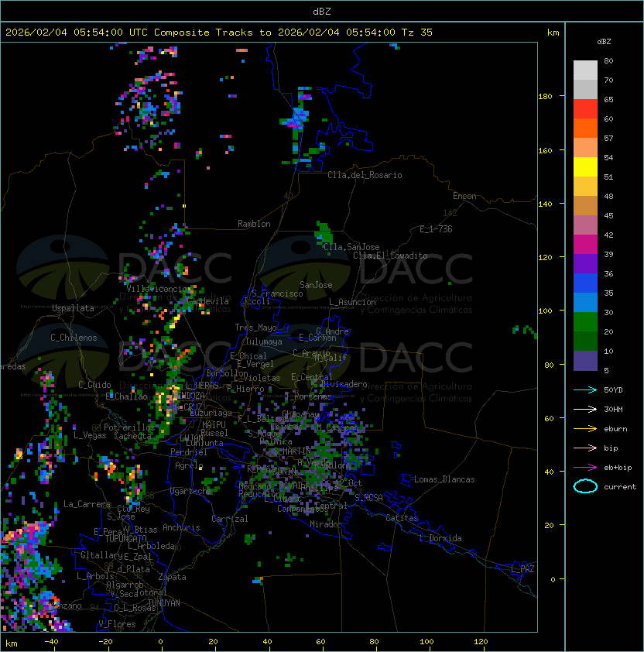Select the 'Ramblon' map label
Image resolution: width=644 pixels, height=652 pixels.
click(254, 224)
